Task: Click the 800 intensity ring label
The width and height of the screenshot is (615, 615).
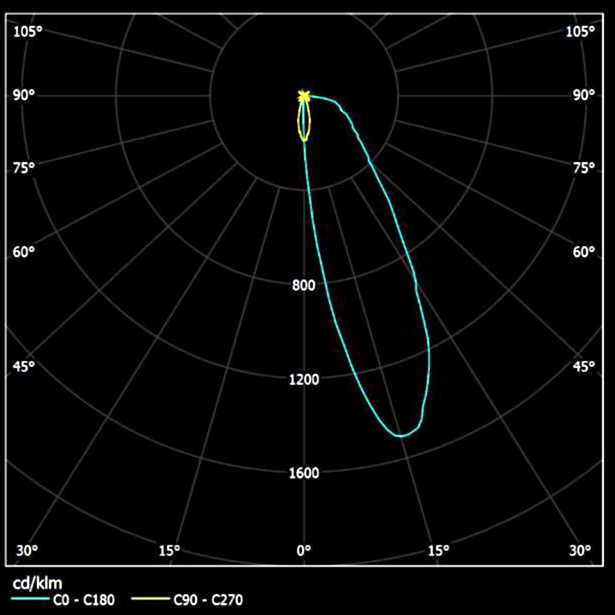Action: tap(304, 285)
